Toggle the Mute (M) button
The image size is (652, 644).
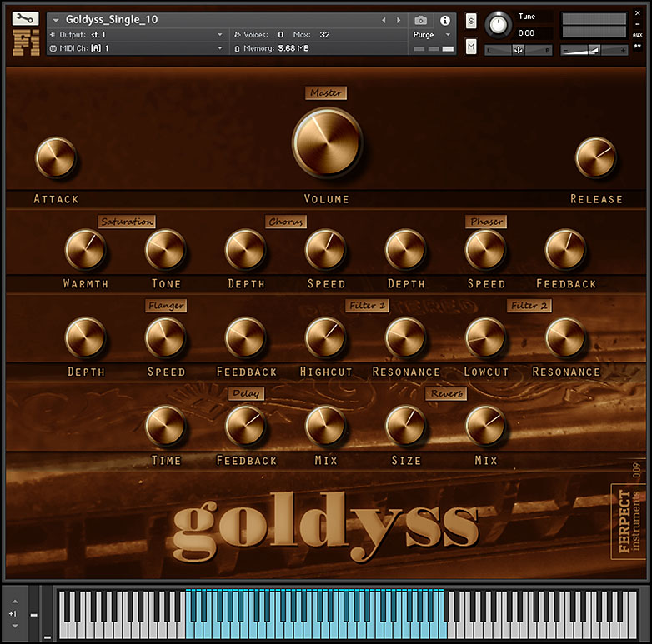coord(471,47)
